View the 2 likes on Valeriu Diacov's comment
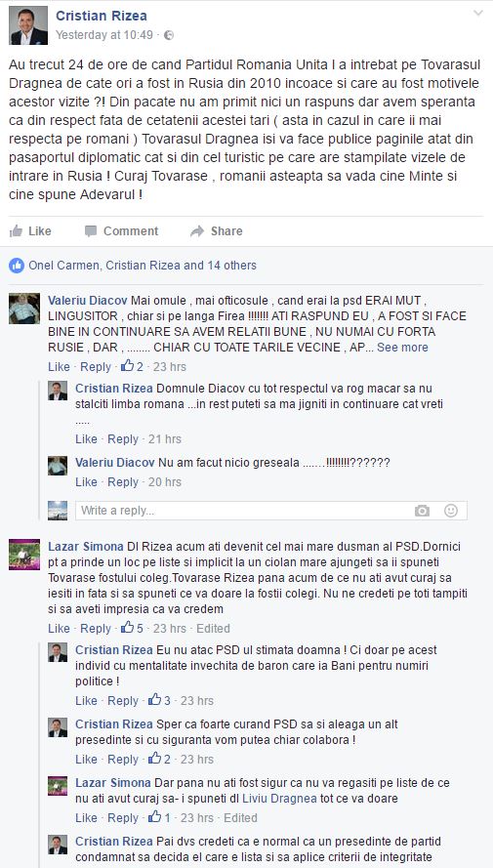Screen dimensions: 493x868 [x=133, y=366]
